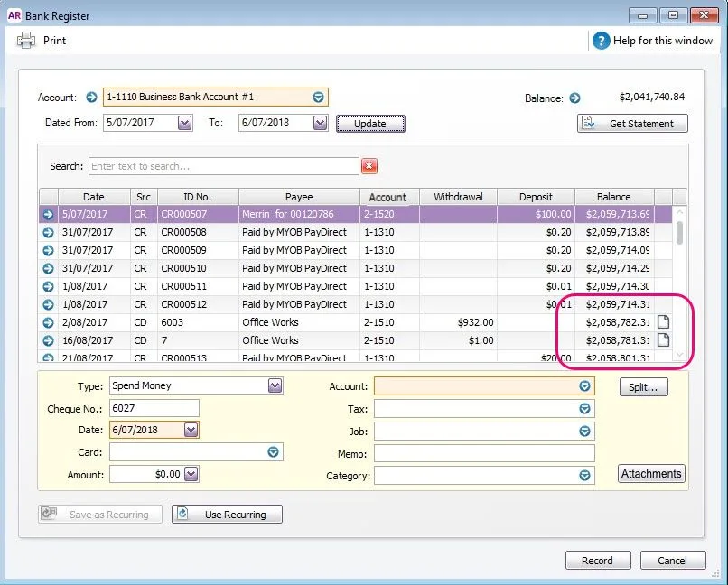
Task: Click the Update button
Action: click(370, 124)
